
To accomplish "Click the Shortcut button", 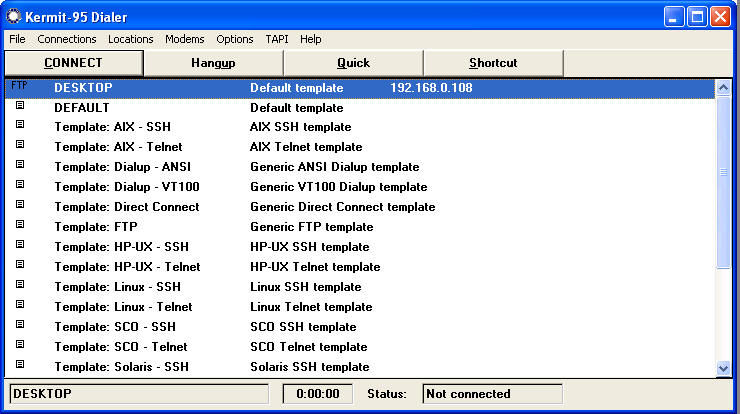I will 493,63.
